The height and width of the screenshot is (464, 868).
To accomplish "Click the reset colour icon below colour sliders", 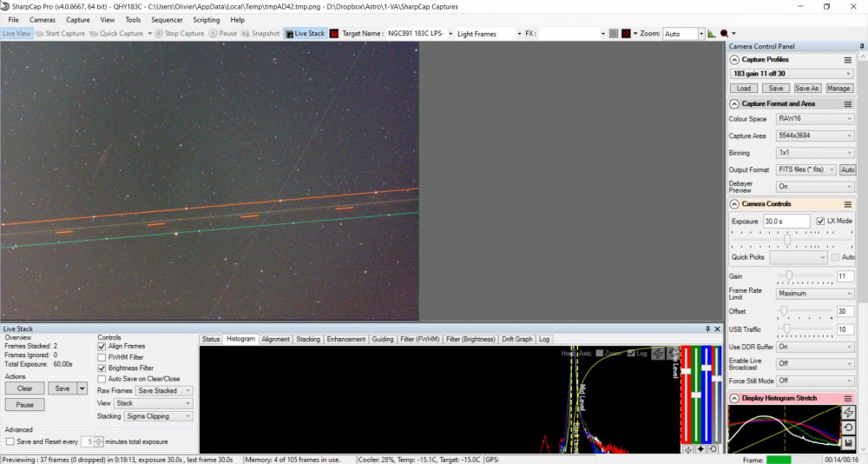I will (x=713, y=449).
